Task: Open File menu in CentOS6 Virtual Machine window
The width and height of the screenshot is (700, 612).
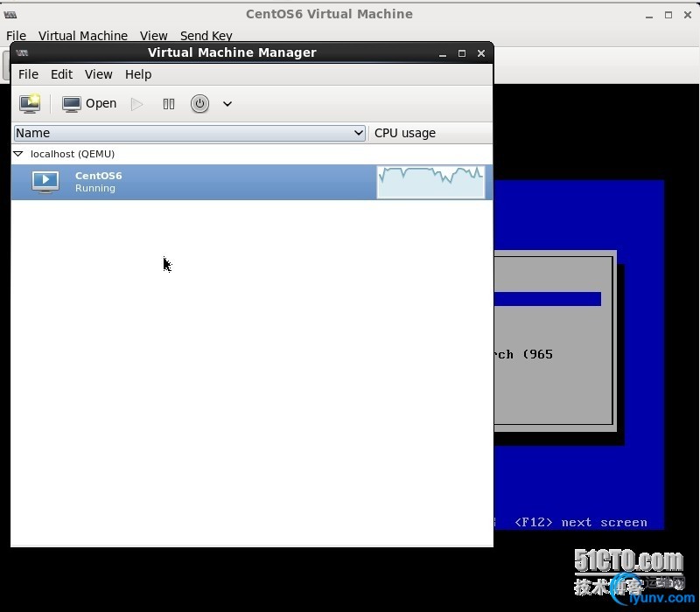Action: (x=16, y=36)
